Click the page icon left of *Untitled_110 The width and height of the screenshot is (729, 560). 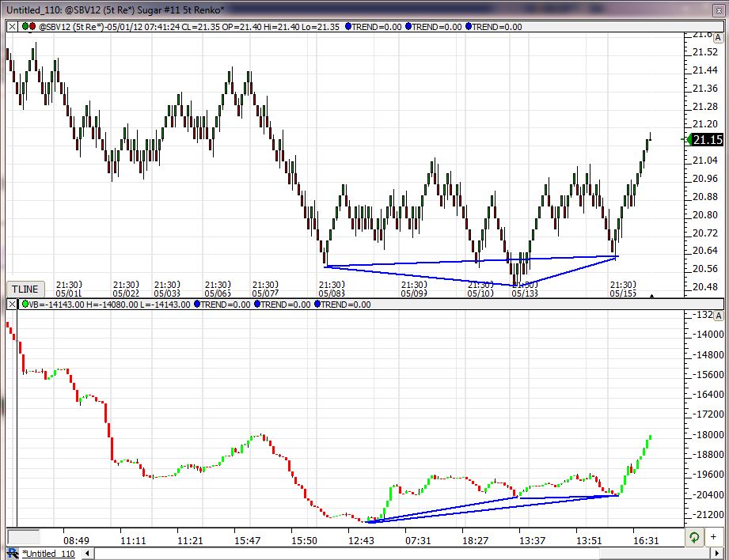coord(13,554)
